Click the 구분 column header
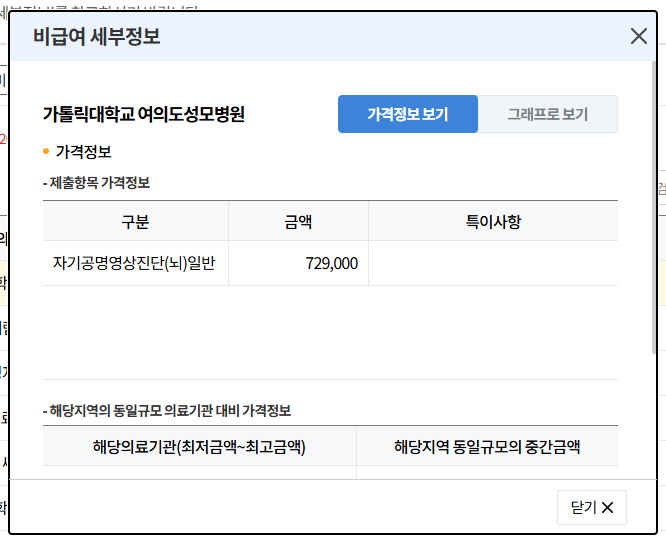This screenshot has width=666, height=544. [x=135, y=221]
